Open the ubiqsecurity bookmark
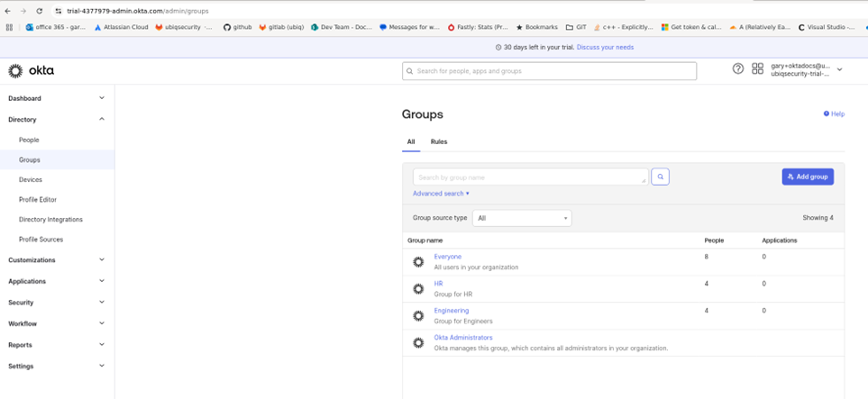Image resolution: width=868 pixels, height=399 pixels. click(185, 26)
